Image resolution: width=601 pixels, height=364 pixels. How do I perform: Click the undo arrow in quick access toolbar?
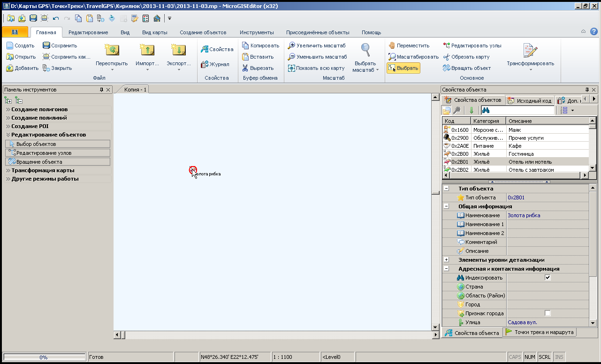[x=56, y=18]
